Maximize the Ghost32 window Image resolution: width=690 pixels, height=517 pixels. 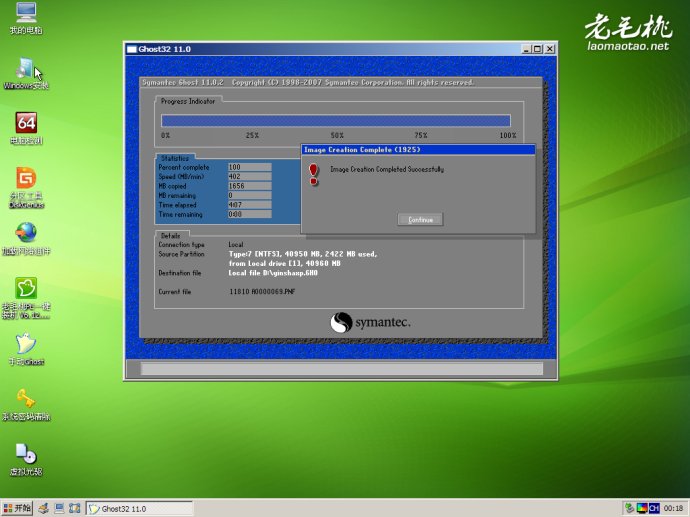coord(537,48)
